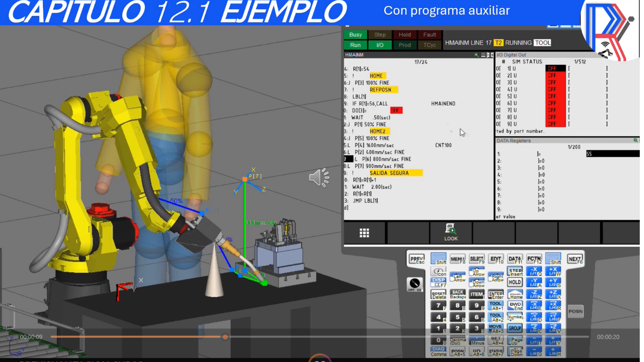Viewport: 644px width, 362px height.
Task: Click the video progress bar handle
Action: point(225,337)
